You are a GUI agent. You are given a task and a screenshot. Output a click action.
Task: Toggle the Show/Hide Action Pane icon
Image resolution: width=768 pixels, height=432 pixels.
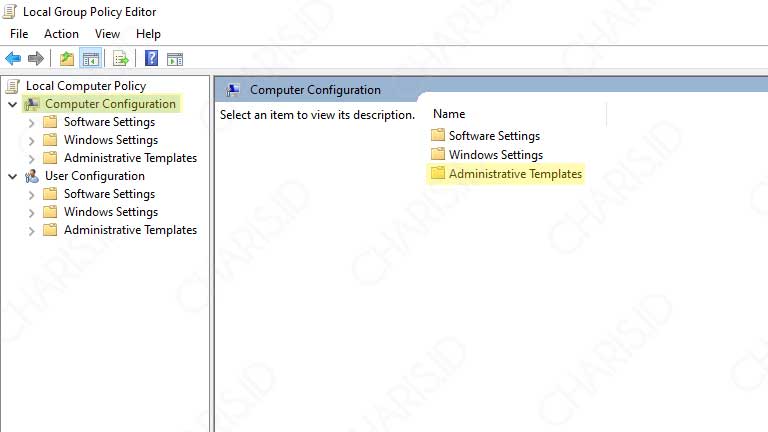tap(175, 59)
